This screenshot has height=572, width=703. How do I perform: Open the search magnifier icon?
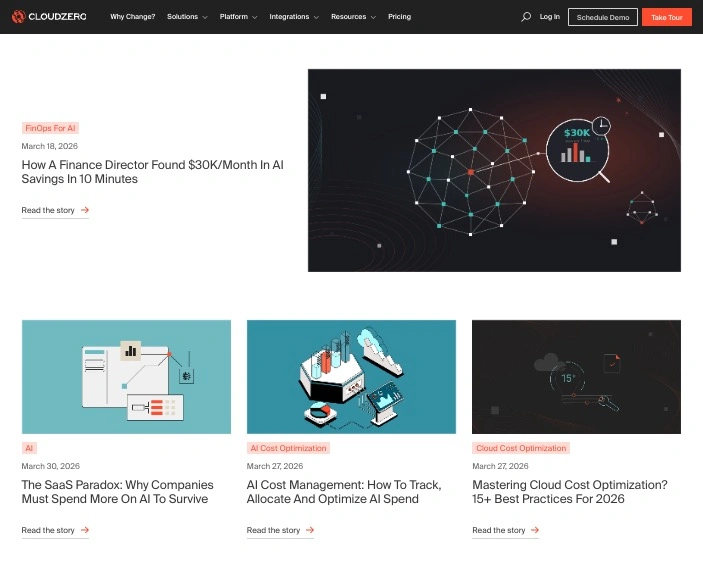point(526,17)
